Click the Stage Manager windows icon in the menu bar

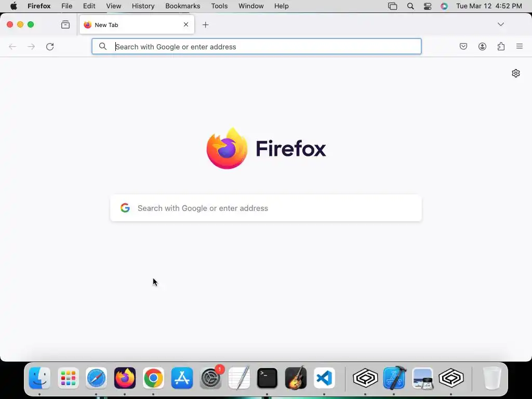[x=392, y=6]
